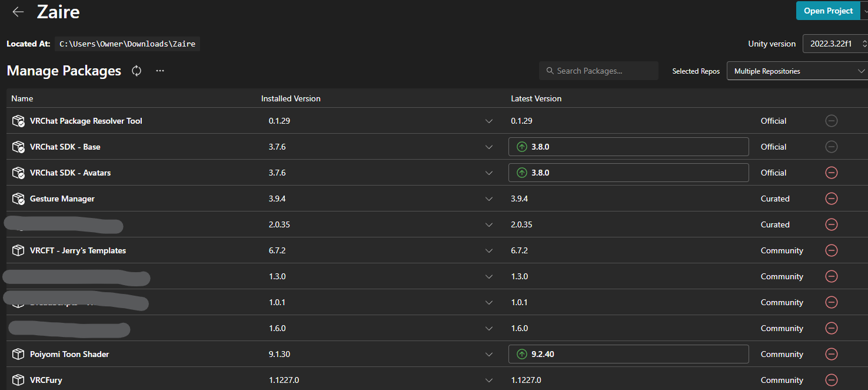The height and width of the screenshot is (390, 868).
Task: Open the Selected Repos Multiple Repositories dropdown
Action: pos(797,71)
